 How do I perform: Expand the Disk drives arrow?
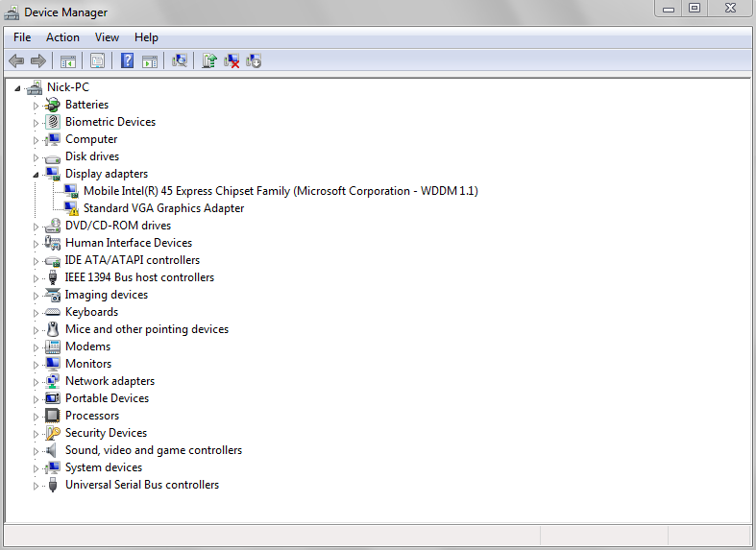point(36,157)
